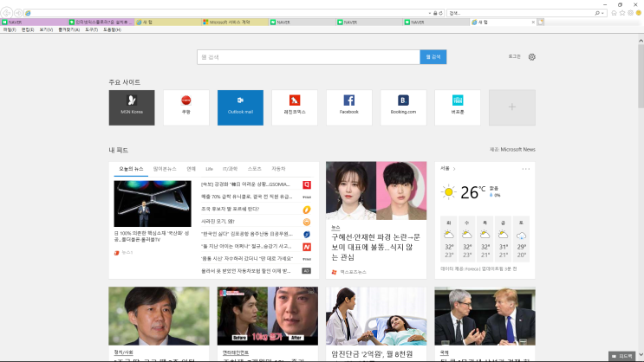Image resolution: width=644 pixels, height=362 pixels.
Task: Open the weather card three-dot menu
Action: click(x=525, y=169)
